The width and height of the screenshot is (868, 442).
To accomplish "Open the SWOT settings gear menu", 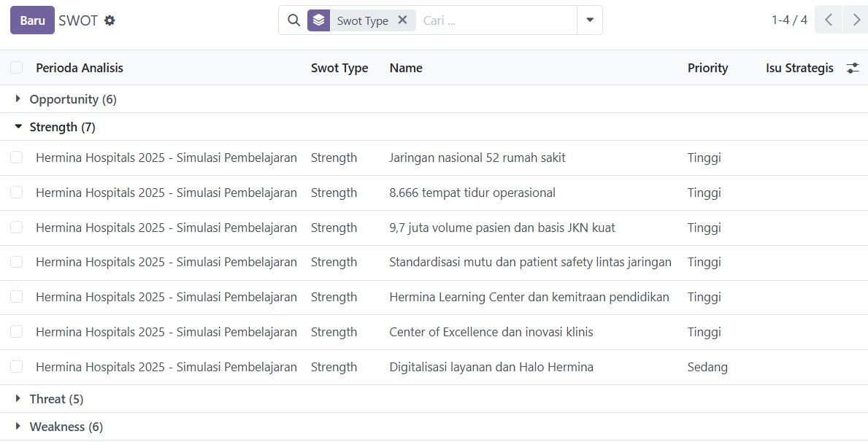I will click(110, 20).
